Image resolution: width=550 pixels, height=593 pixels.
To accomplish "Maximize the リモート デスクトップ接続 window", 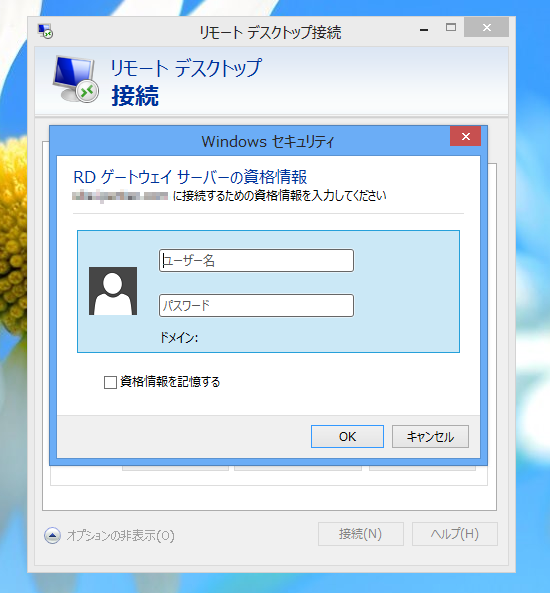I will tap(451, 28).
